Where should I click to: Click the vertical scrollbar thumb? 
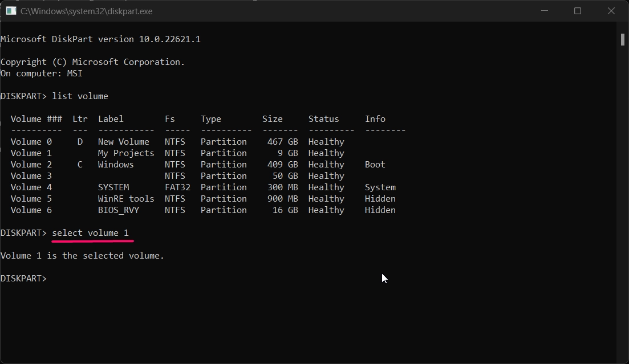[623, 40]
